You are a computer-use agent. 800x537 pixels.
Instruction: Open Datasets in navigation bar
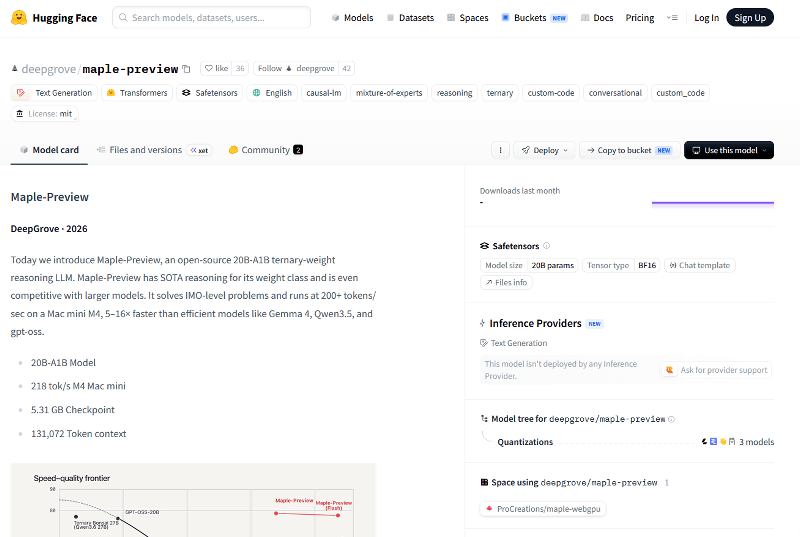[410, 18]
